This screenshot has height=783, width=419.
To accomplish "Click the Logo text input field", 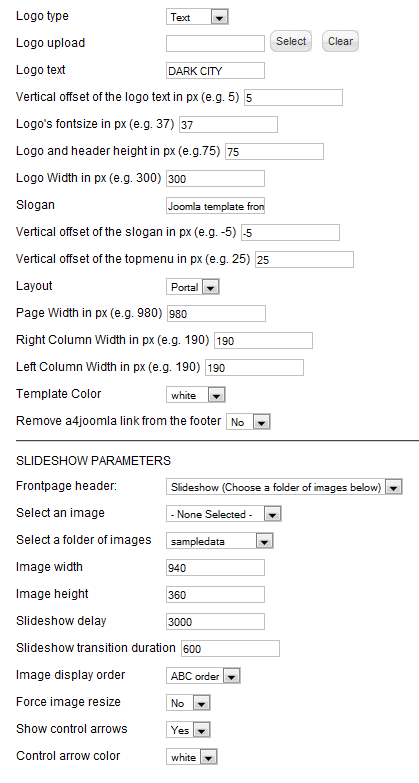I will click(x=215, y=71).
